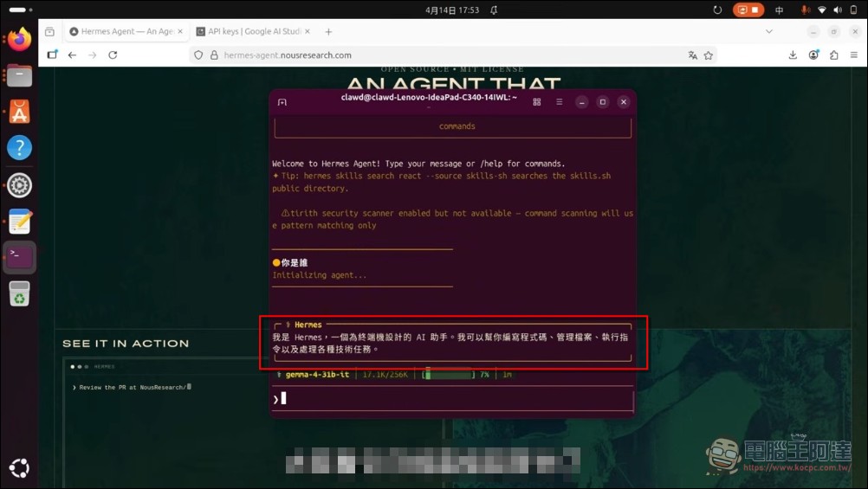Click 'Review the PR at NousResearch/' text
This screenshot has height=489, width=868.
[132, 387]
